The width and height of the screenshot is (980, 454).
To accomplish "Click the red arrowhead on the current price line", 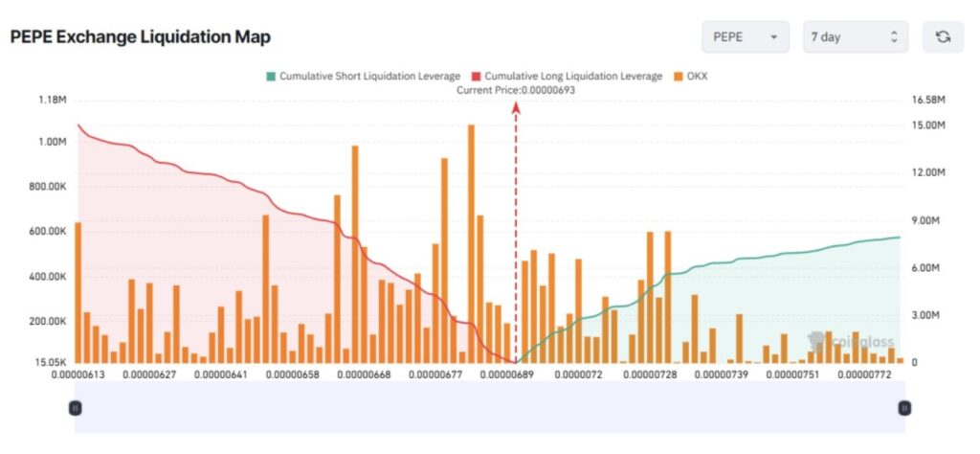I will point(516,107).
